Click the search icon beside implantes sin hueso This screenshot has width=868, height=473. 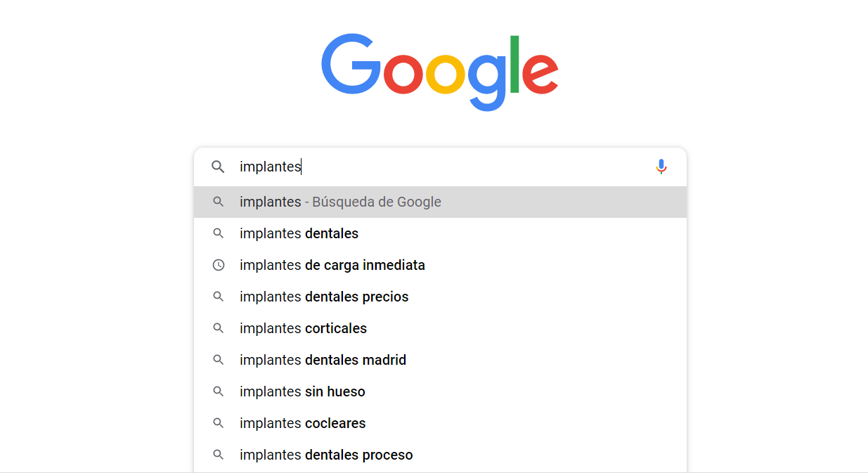coord(219,391)
